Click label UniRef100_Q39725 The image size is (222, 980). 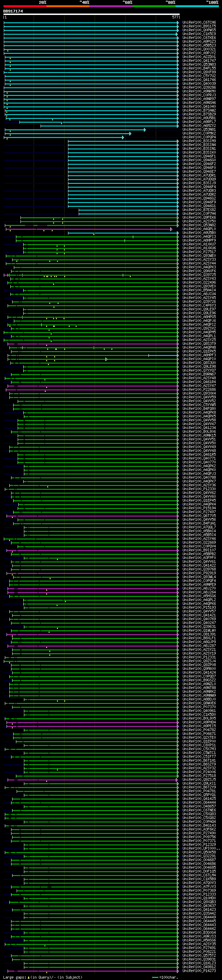(199, 275)
